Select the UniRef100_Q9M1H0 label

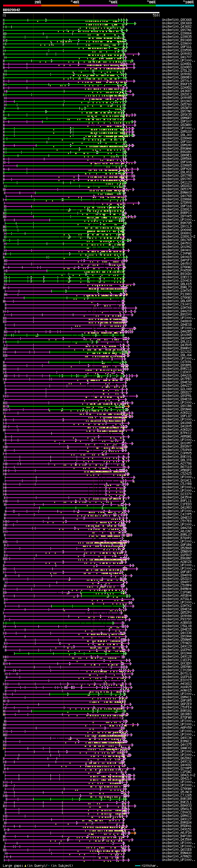coord(177,145)
